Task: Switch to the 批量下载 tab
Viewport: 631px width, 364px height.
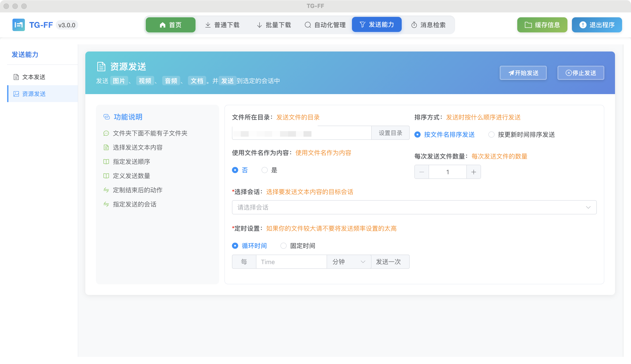Action: pos(274,24)
